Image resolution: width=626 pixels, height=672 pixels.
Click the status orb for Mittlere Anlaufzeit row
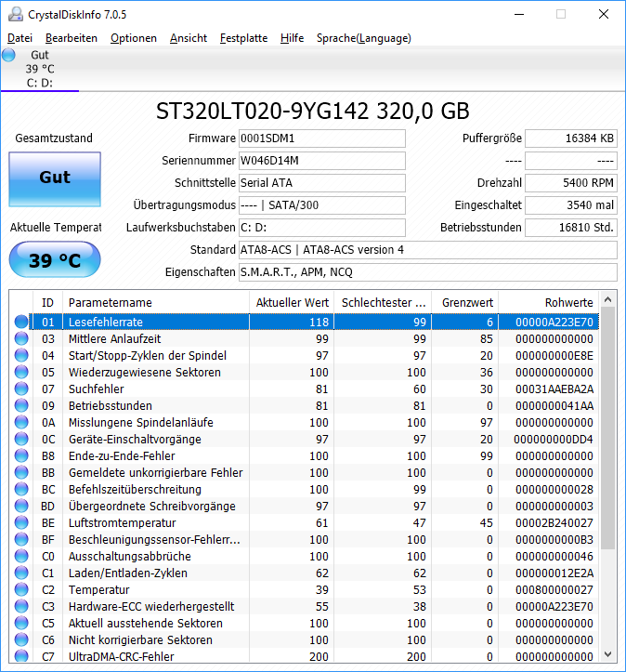coord(21,338)
